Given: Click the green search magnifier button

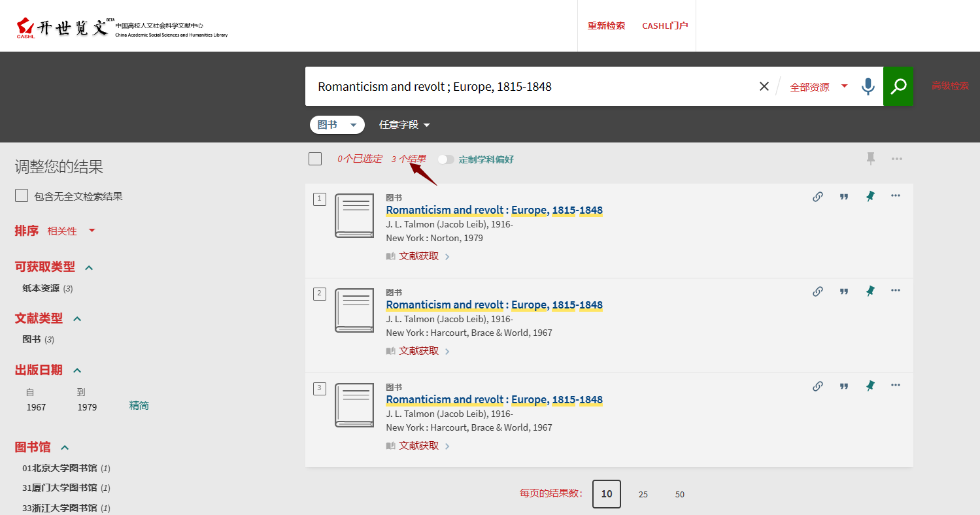Looking at the screenshot, I should 898,86.
